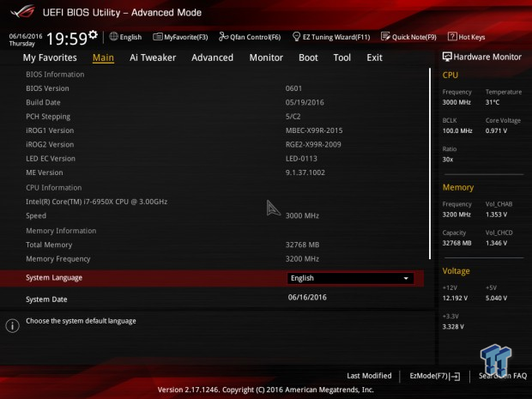
Task: Click EZ Tuning Wizard(F11) label
Action: pos(336,37)
